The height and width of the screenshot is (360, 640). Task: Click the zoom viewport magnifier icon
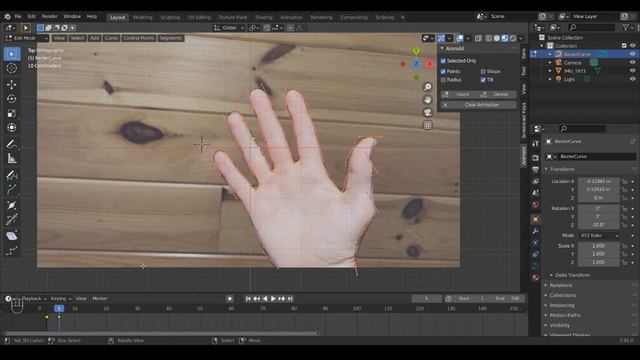427,87
